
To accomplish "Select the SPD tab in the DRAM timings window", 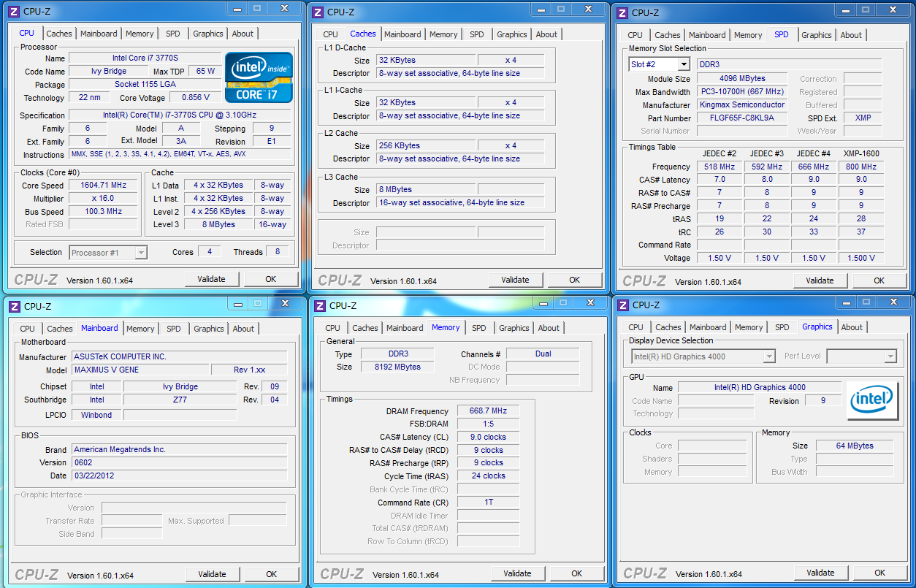I will coord(478,328).
